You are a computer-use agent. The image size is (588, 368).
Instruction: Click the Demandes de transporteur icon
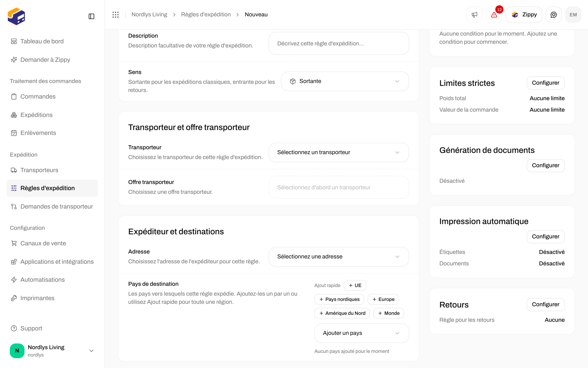(x=14, y=207)
